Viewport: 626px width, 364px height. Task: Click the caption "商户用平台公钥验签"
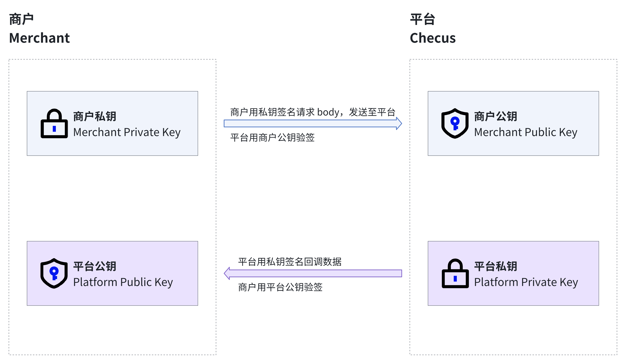pos(280,287)
